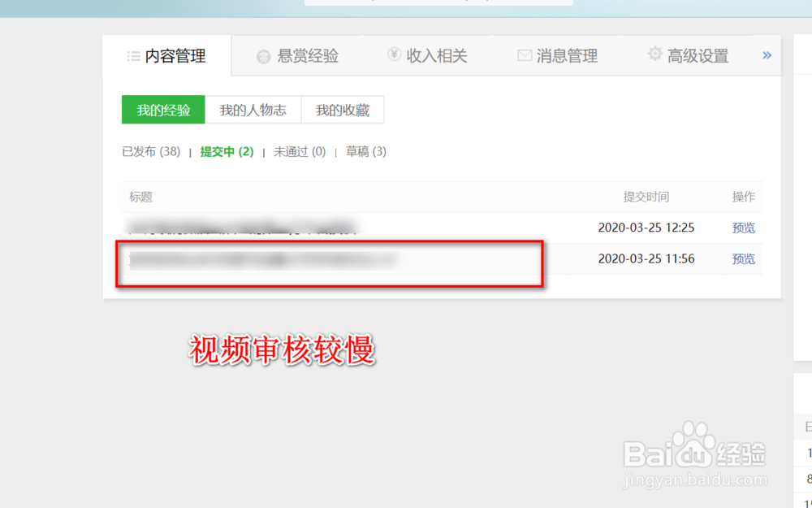Select the red-highlighted submission row
The image size is (812, 508).
329,263
